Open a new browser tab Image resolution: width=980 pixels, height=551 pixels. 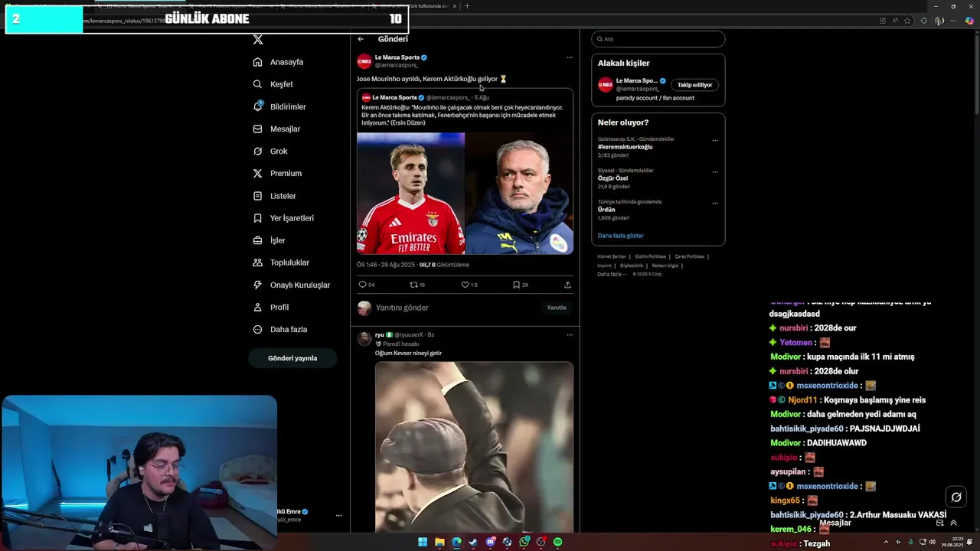coord(467,6)
